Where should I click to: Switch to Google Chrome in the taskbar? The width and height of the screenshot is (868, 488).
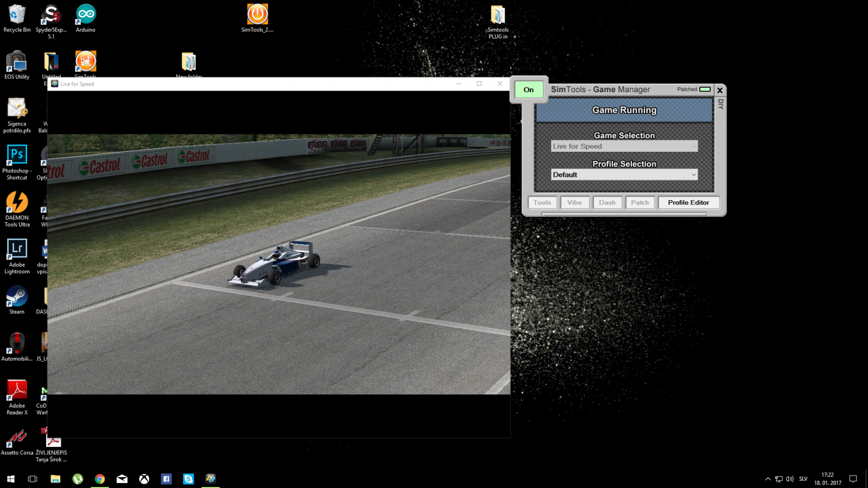(x=100, y=479)
